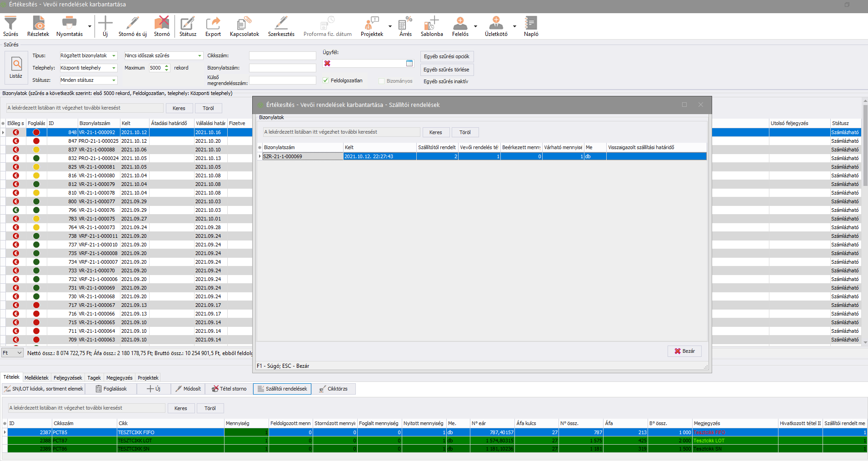Open the Export tool
868x461 pixels.
click(x=213, y=24)
